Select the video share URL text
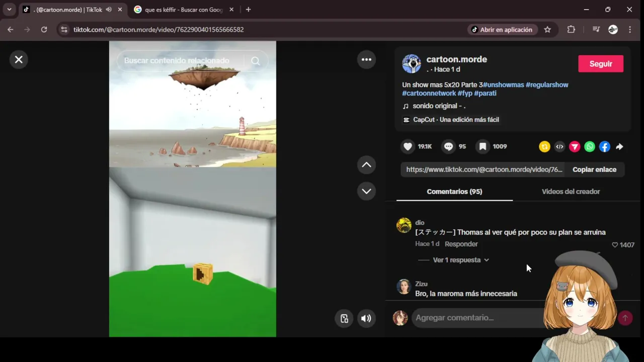 [484, 169]
